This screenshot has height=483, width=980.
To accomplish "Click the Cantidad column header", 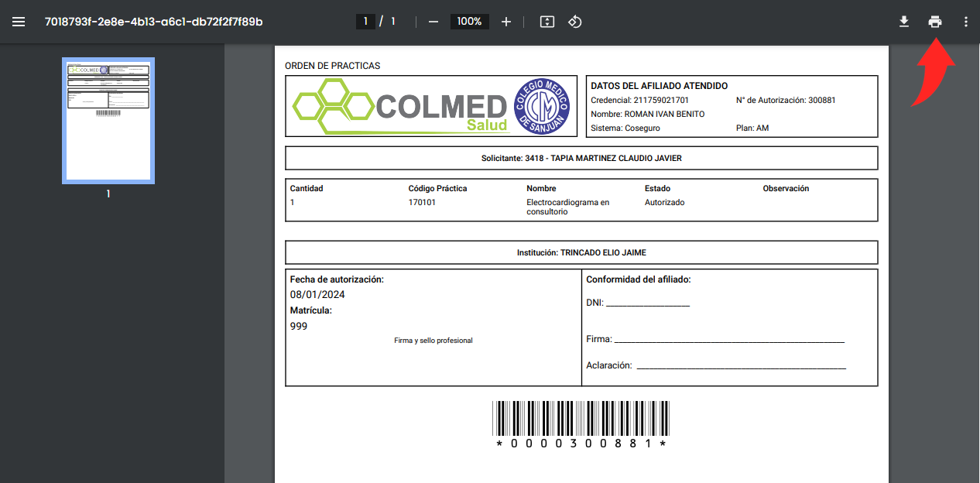I will [307, 188].
